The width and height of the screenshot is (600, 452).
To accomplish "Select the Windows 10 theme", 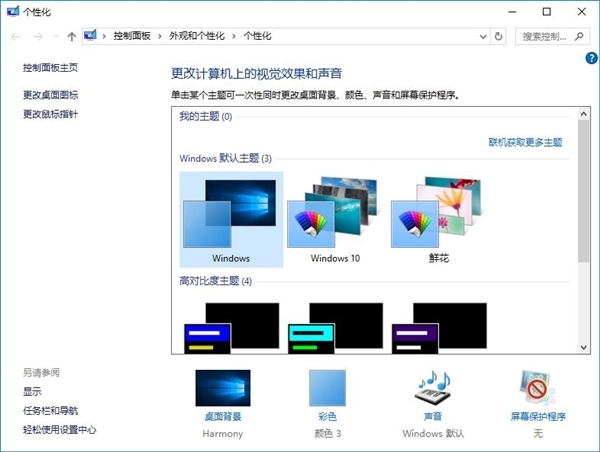I will point(334,218).
